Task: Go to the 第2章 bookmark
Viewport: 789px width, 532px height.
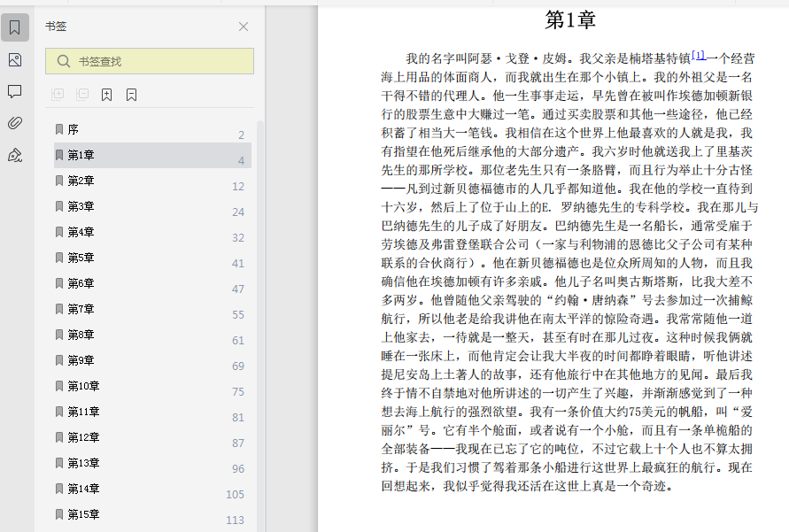Action: point(152,181)
